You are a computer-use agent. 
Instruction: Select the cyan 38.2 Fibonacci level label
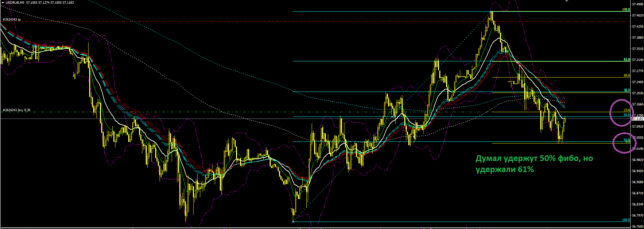626,90
